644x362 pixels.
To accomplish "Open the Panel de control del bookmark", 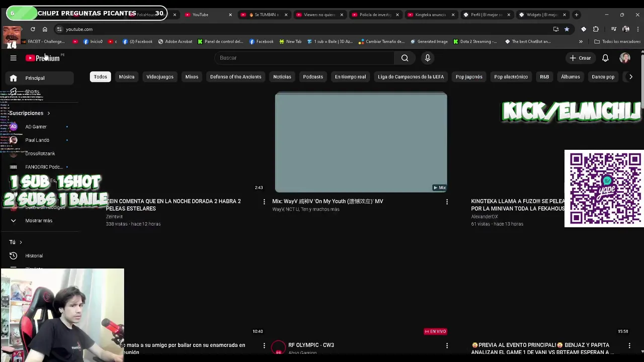I will pos(220,42).
